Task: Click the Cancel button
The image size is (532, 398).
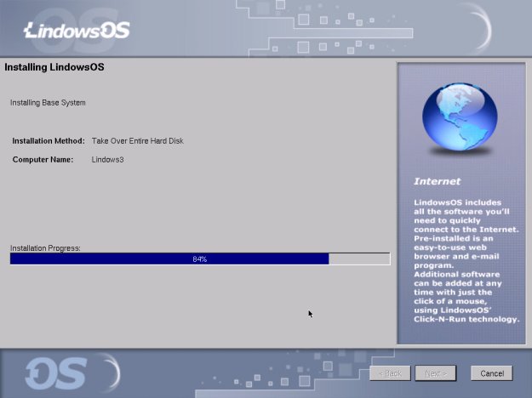Action: pos(491,373)
